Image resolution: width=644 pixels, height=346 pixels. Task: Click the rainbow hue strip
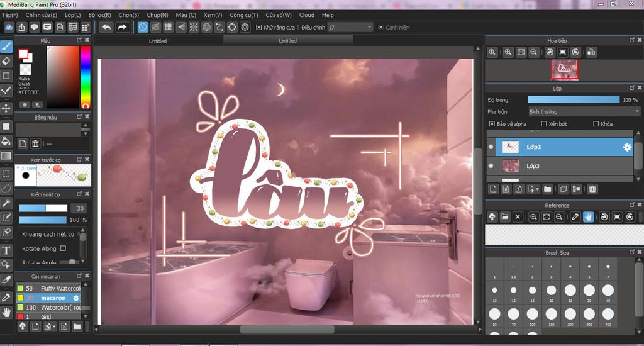tap(85, 77)
